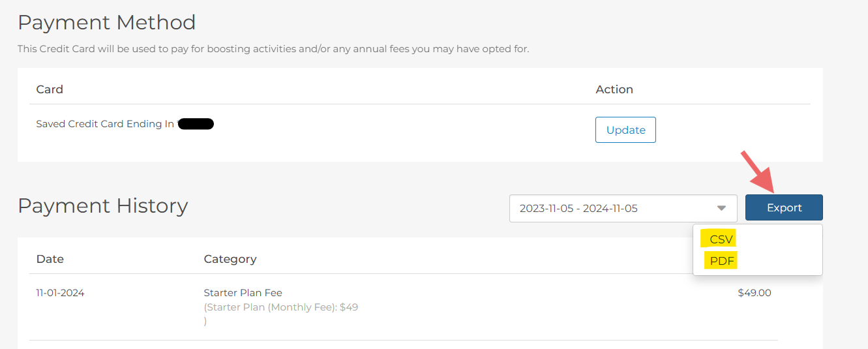868x349 pixels.
Task: Click the Category column header
Action: tap(230, 259)
